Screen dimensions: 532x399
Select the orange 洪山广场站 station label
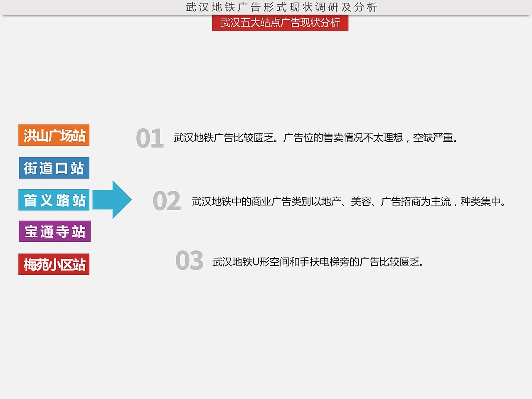tap(54, 135)
